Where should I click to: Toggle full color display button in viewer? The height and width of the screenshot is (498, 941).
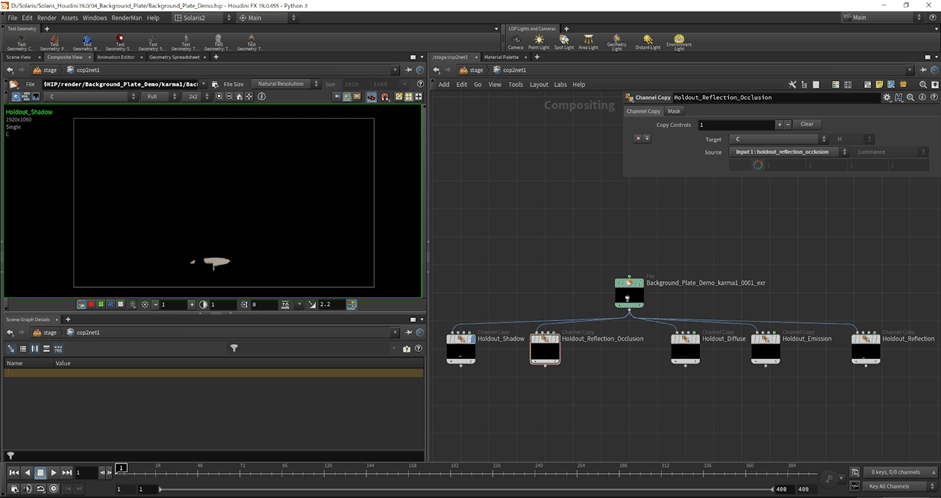tap(82, 305)
